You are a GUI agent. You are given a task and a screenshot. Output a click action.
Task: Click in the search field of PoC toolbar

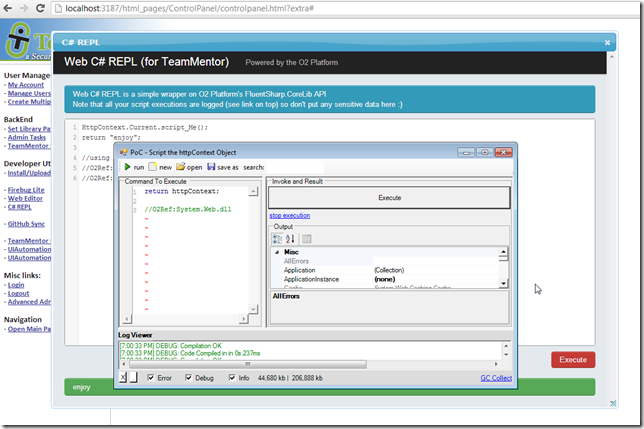294,167
